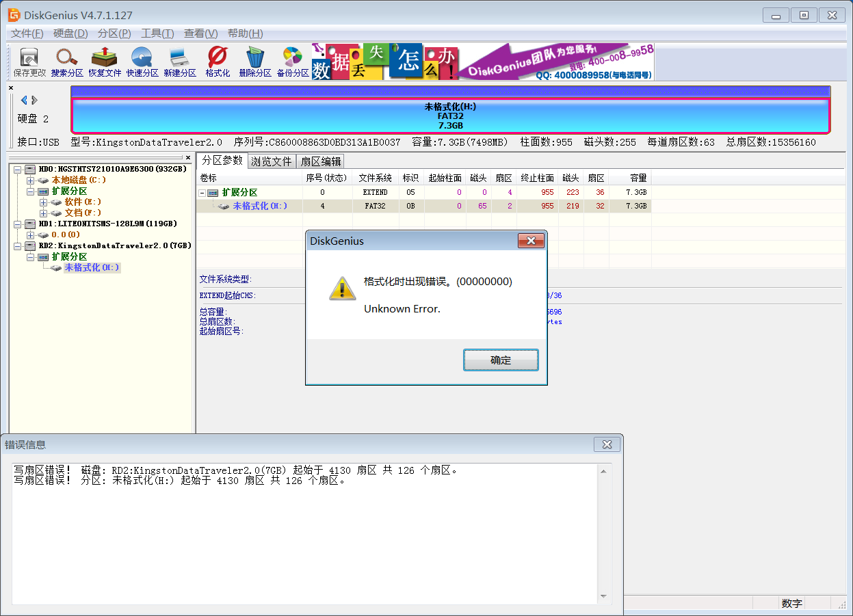The width and height of the screenshot is (853, 616).
Task: Click the 卷标 column header
Action: [x=250, y=178]
